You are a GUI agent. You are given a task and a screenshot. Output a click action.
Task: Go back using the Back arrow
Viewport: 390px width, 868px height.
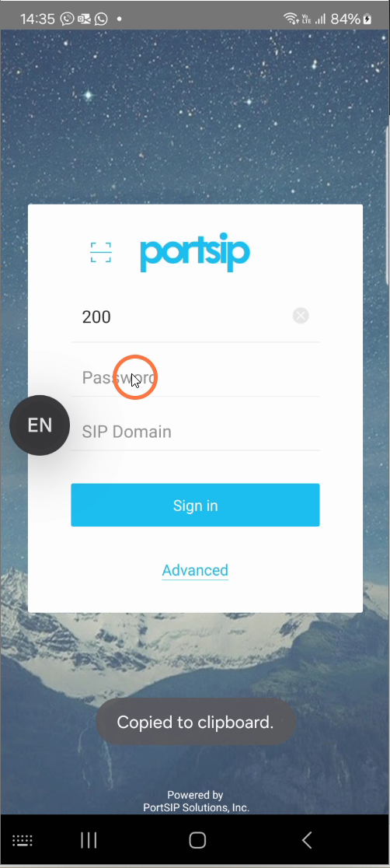click(x=306, y=840)
